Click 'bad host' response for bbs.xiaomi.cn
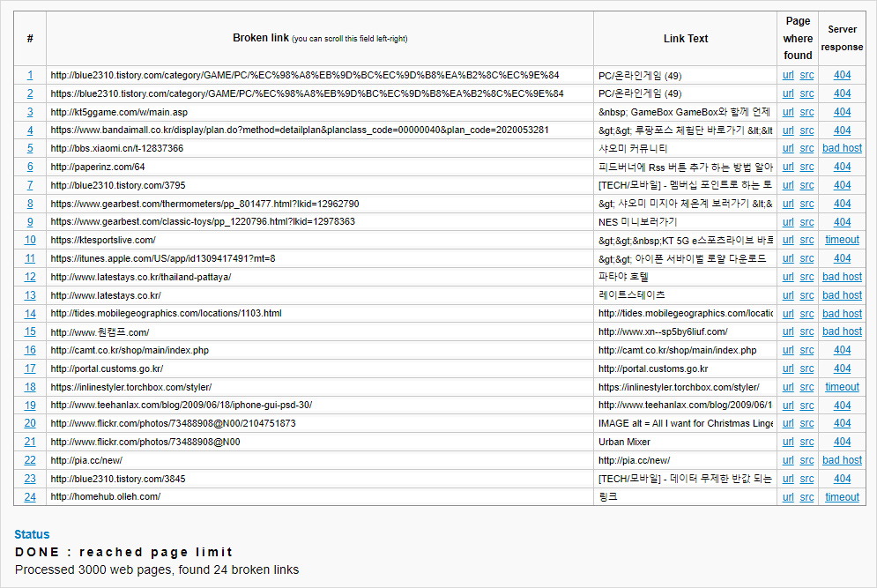The width and height of the screenshot is (877, 588). coord(842,148)
